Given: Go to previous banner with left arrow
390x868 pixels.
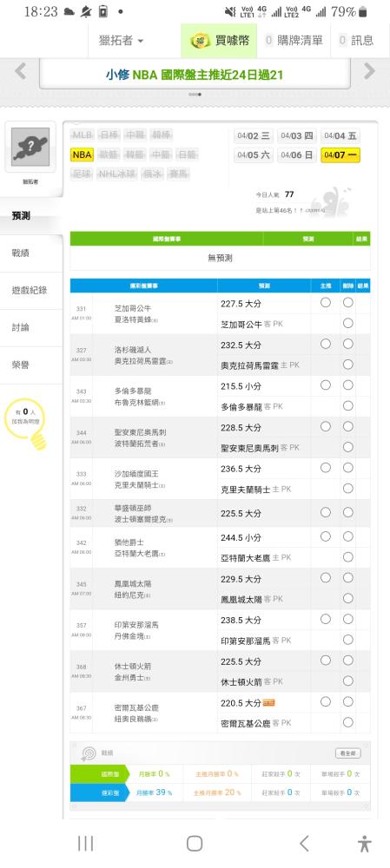Looking at the screenshot, I should (21, 71).
